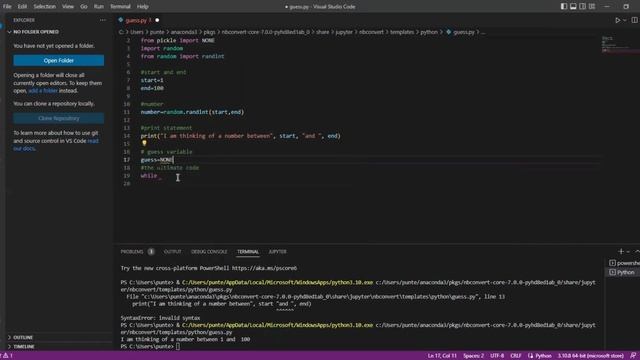This screenshot has width=640, height=360.
Task: Click the templates breadcrumb segment
Action: 402,32
